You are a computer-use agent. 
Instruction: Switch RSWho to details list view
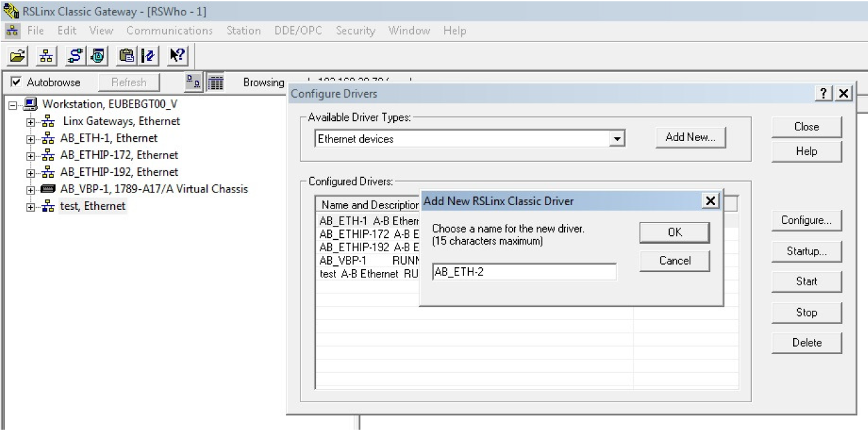pos(216,83)
